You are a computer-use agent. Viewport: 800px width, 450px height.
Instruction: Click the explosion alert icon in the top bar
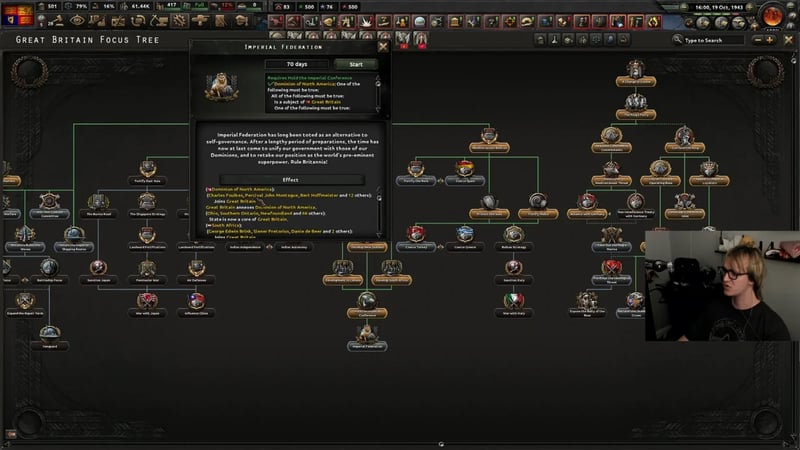click(x=366, y=22)
